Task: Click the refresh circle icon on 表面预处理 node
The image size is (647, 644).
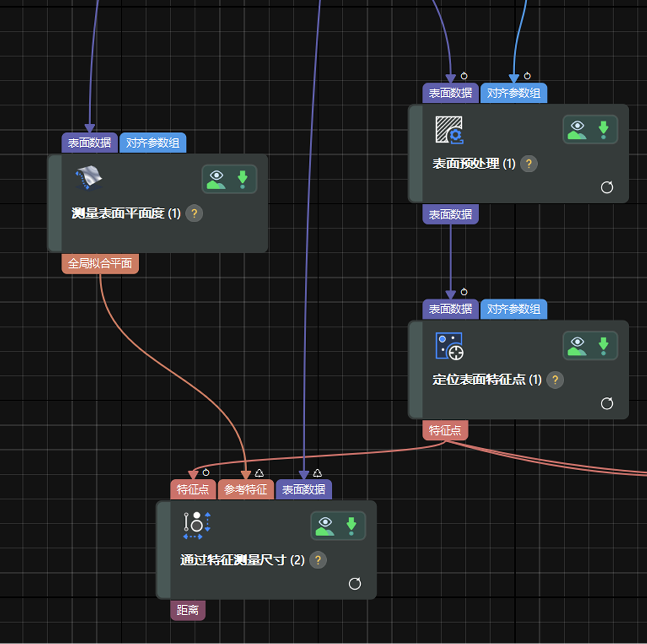Action: tap(607, 187)
